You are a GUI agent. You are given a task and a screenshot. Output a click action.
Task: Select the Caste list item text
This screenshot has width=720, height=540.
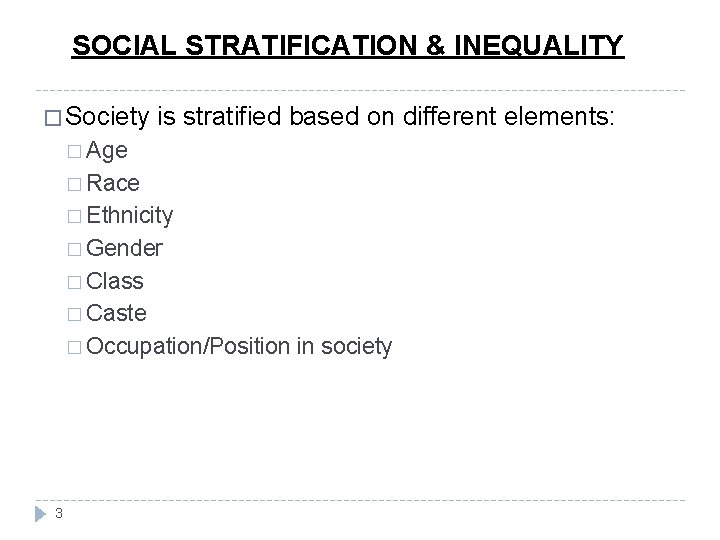tap(116, 314)
